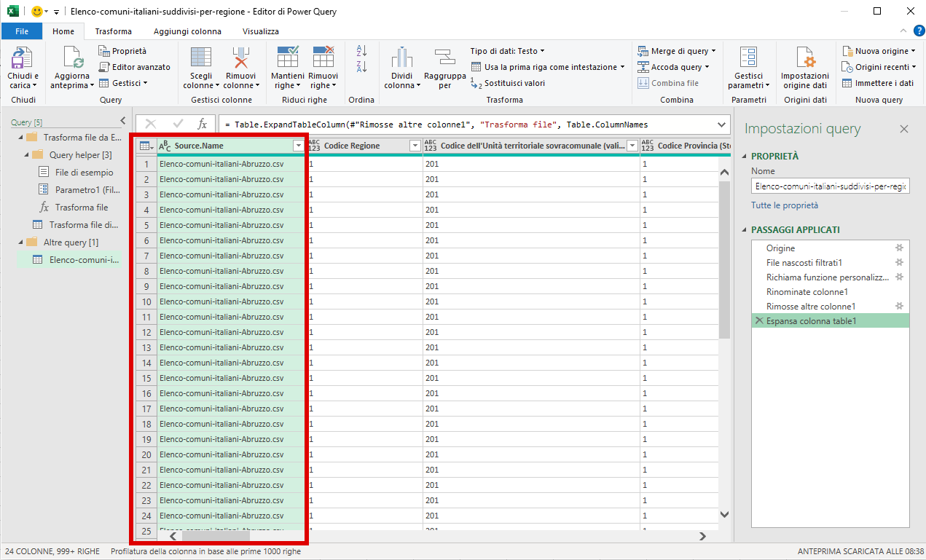Viewport: 926px width, 560px height.
Task: Switch to the Trasforma ribbon tab
Action: click(112, 31)
